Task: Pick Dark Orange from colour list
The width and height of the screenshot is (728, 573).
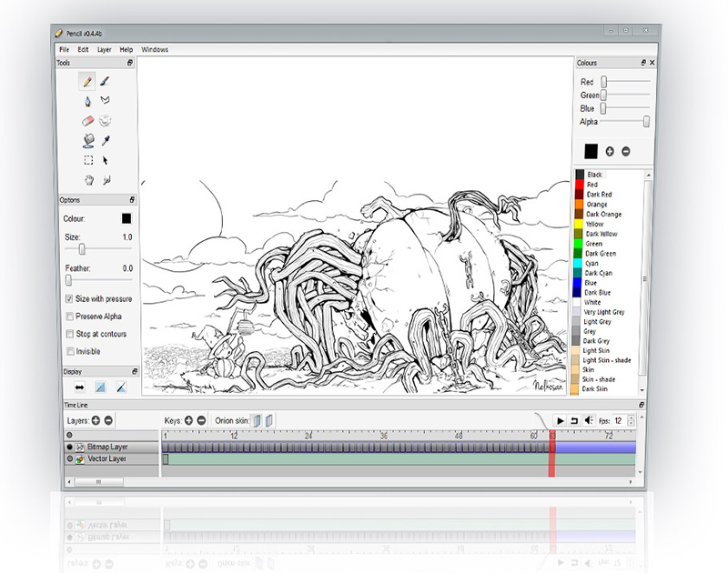Action: pyautogui.click(x=603, y=215)
